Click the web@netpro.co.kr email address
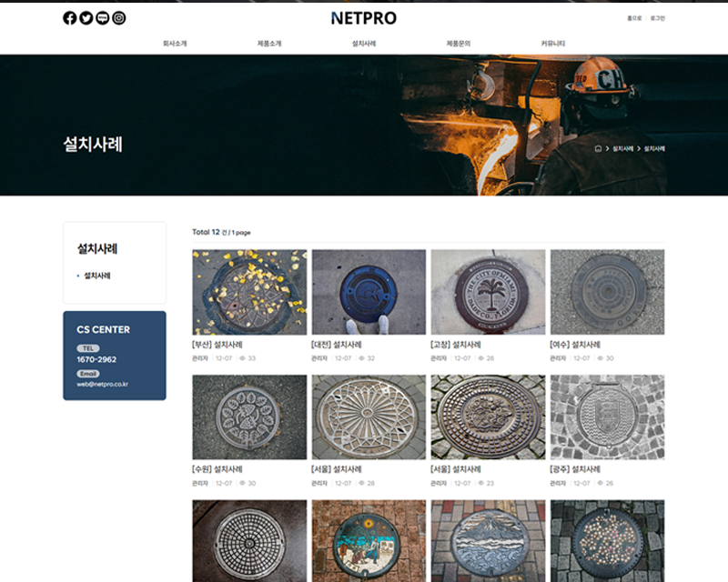728x582 pixels. (x=102, y=384)
